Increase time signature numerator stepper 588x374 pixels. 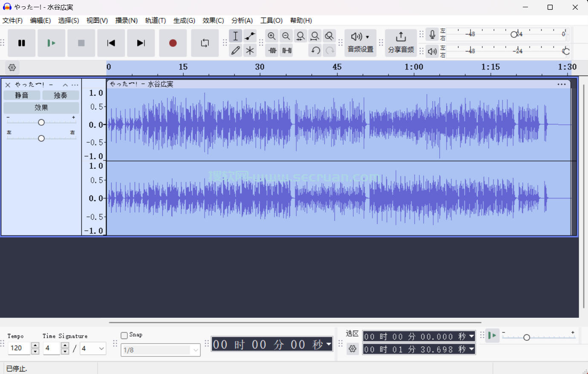(x=65, y=345)
